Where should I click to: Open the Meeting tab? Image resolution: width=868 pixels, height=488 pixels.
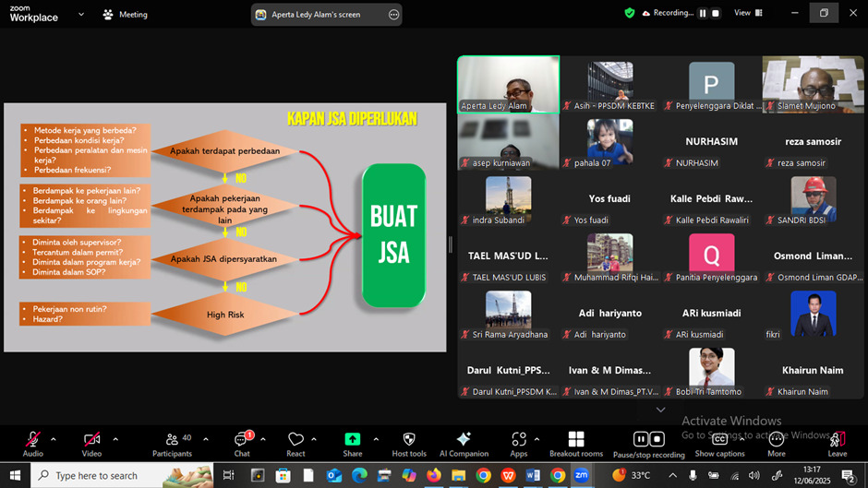125,15
